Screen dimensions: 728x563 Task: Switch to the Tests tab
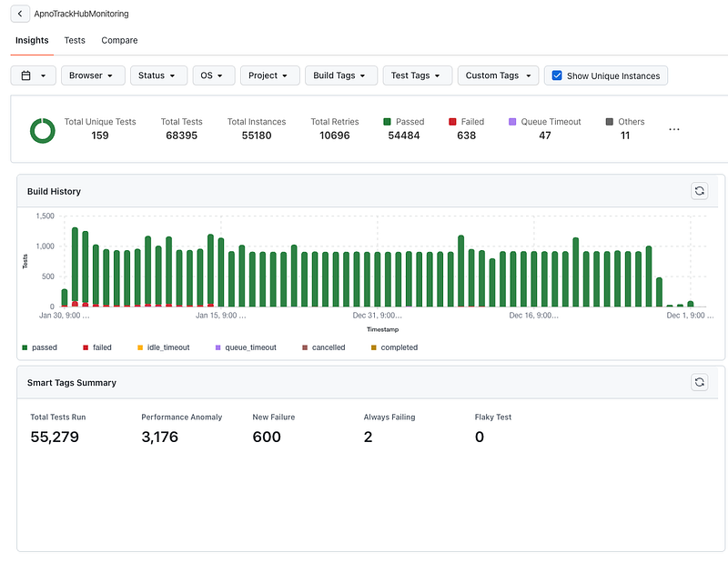[x=75, y=40]
